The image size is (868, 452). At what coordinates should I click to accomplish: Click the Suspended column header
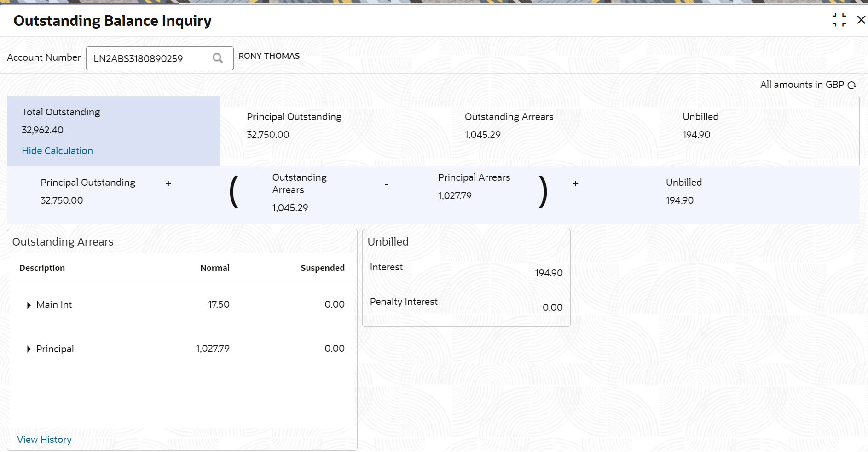(x=322, y=268)
